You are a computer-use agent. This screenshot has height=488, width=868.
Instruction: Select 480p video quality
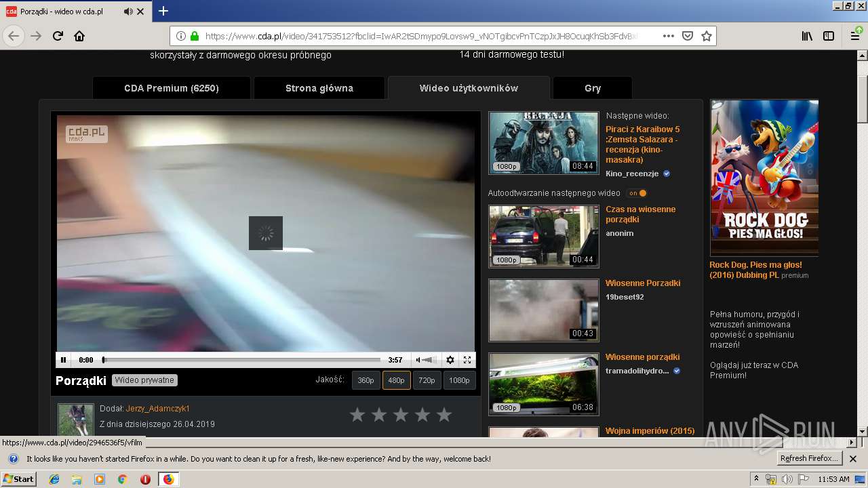tap(396, 380)
